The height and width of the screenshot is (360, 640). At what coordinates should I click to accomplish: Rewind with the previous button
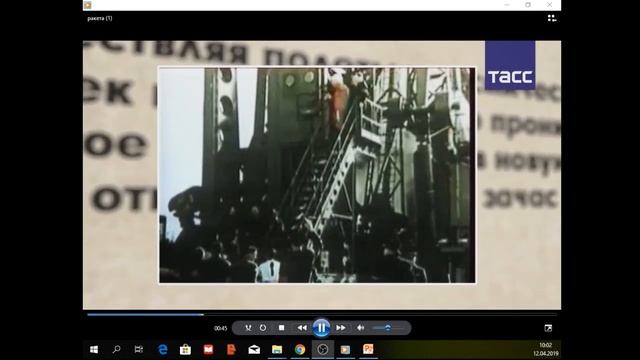pyautogui.click(x=302, y=328)
